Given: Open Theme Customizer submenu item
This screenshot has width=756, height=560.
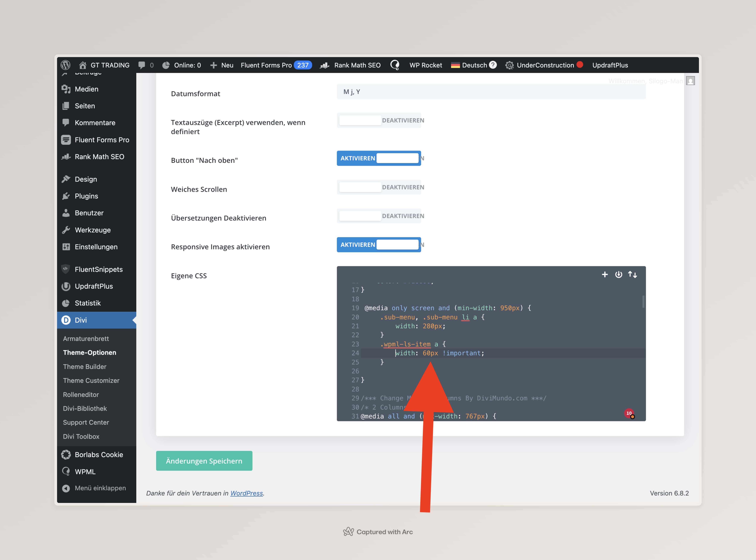Looking at the screenshot, I should click(x=91, y=380).
